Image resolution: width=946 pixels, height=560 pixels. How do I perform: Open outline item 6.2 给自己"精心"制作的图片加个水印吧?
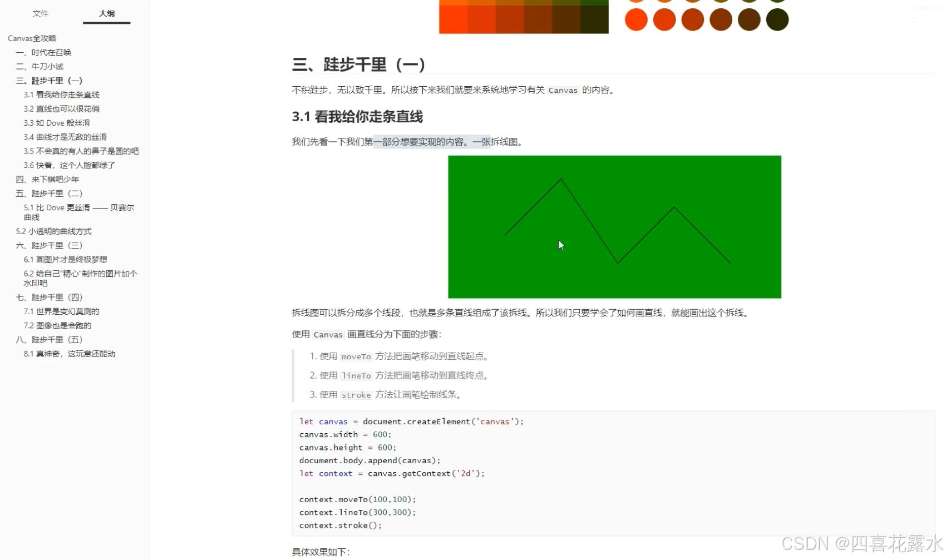[80, 278]
